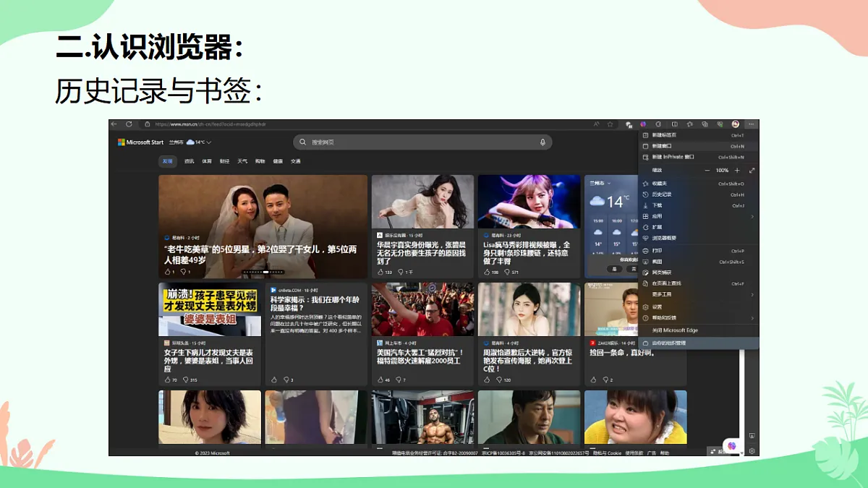Viewport: 868px width, 488px height.
Task: Like the 女子生下病儿 article showing 70 likes
Action: pos(167,380)
